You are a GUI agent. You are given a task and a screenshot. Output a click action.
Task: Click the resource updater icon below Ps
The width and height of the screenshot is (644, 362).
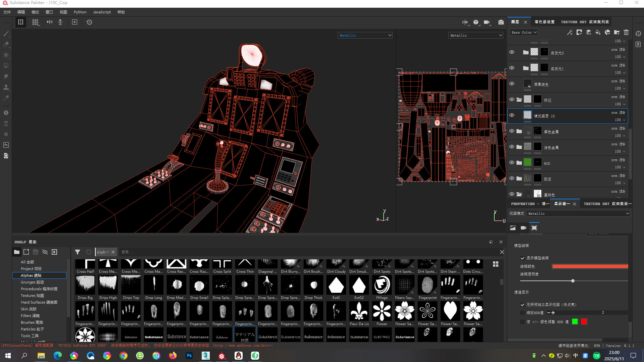6,156
